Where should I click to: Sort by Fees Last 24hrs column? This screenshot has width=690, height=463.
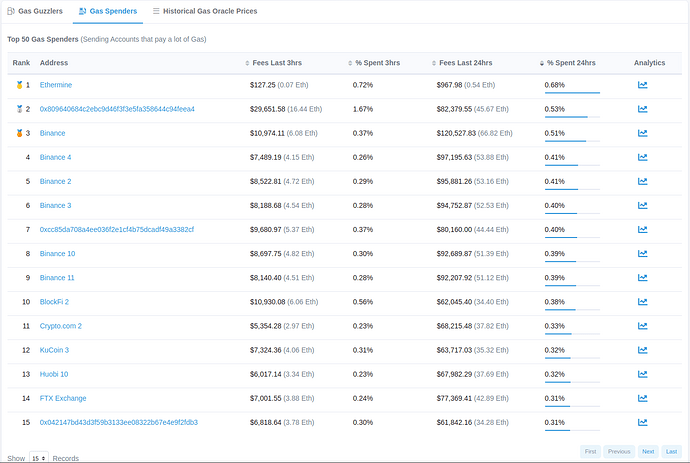(462, 63)
